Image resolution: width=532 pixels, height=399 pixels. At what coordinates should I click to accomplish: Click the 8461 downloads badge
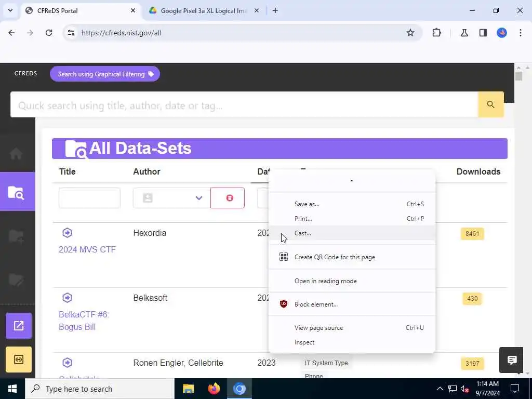(472, 233)
